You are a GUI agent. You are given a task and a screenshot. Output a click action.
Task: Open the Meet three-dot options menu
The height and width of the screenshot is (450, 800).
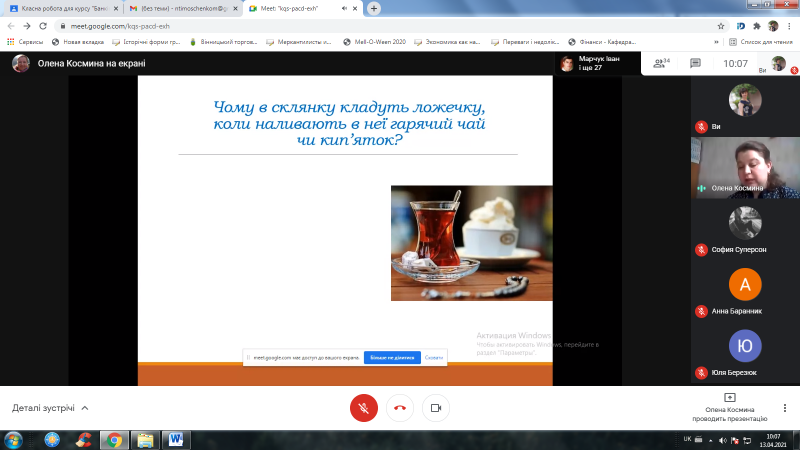(x=785, y=408)
